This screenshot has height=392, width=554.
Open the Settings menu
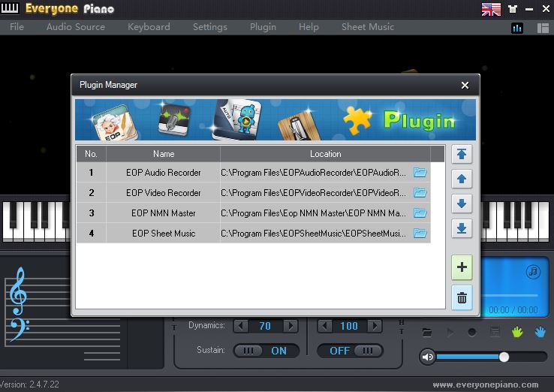210,27
